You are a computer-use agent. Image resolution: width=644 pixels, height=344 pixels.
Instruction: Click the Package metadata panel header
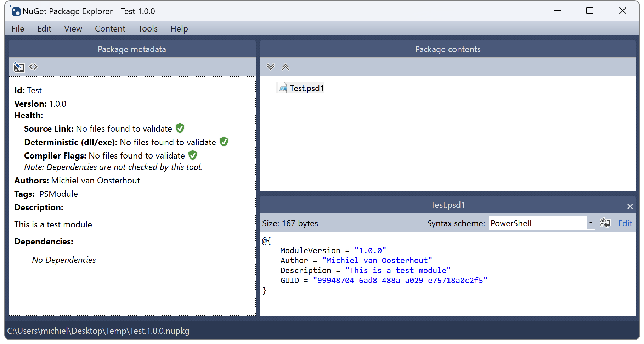(132, 49)
